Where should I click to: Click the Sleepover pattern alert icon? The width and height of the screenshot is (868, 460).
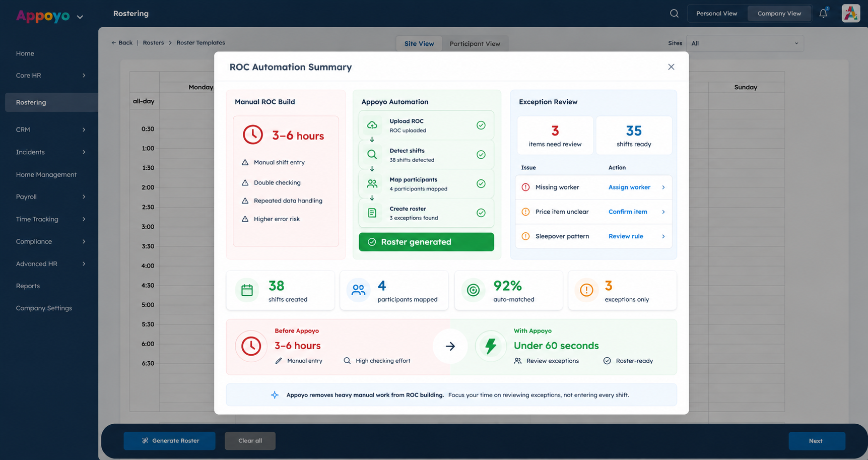click(525, 236)
